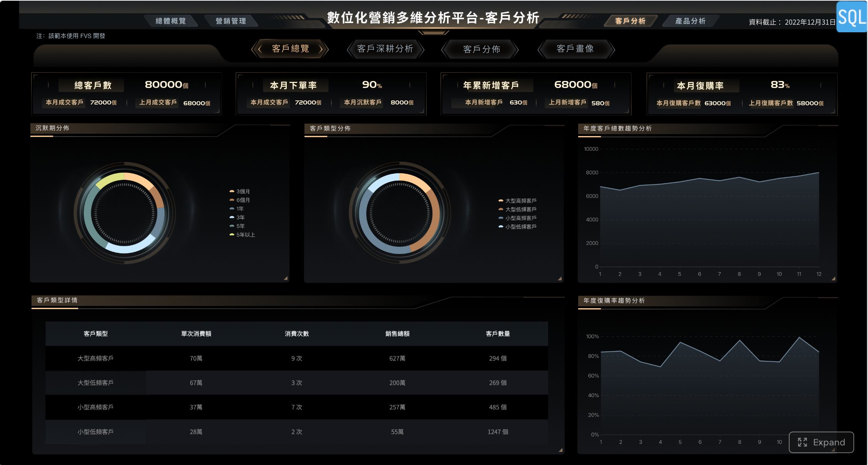
Task: Open the 客戶深耕分析 sub-tab
Action: [x=385, y=49]
